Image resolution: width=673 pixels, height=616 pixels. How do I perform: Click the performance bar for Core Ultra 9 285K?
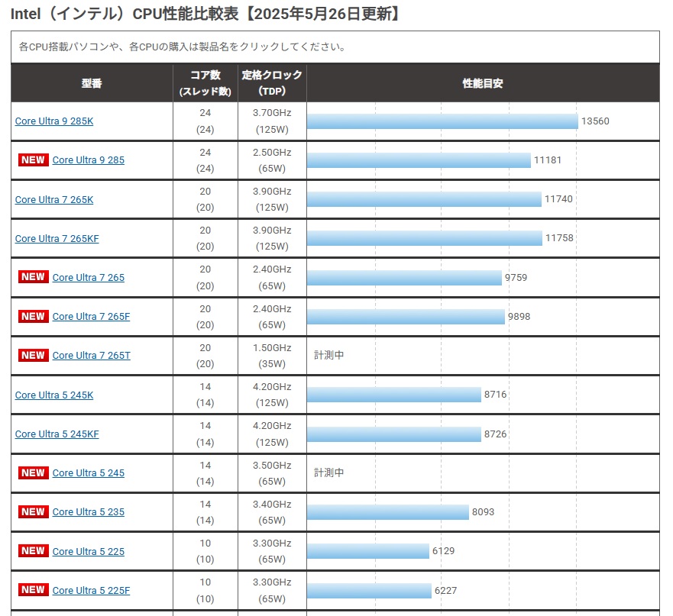[442, 121]
